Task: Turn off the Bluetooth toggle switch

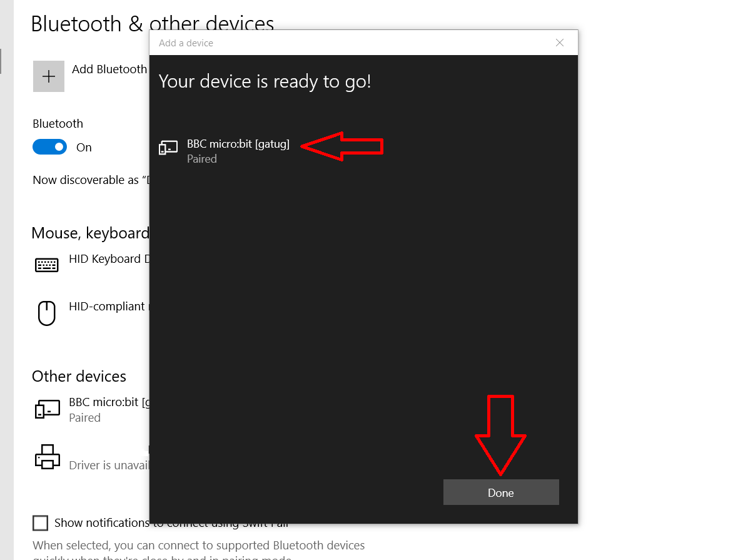Action: click(49, 147)
